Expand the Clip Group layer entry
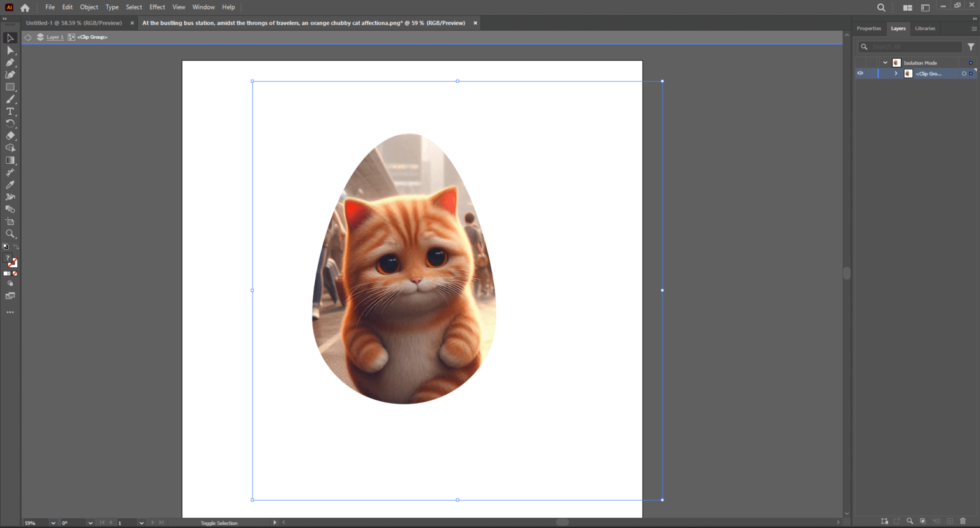This screenshot has height=528, width=980. (896, 73)
